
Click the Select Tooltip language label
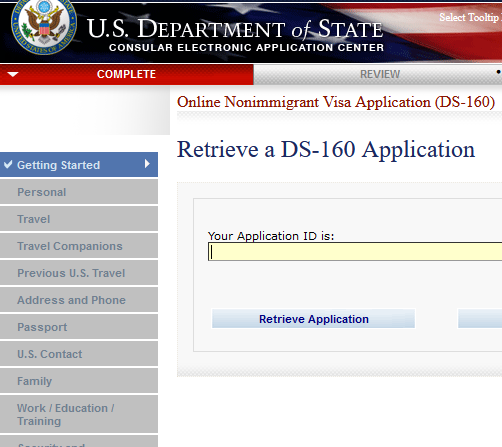pyautogui.click(x=470, y=17)
